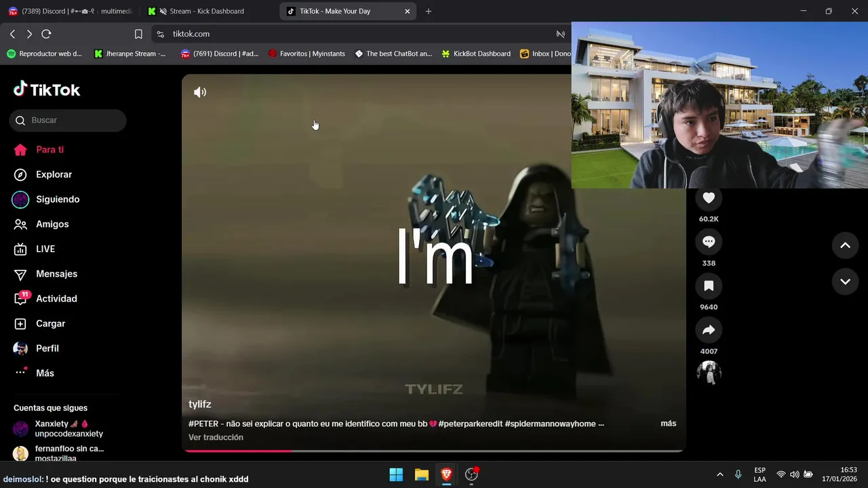Go to previous video with up chevron
The image size is (868, 488).
click(x=845, y=245)
